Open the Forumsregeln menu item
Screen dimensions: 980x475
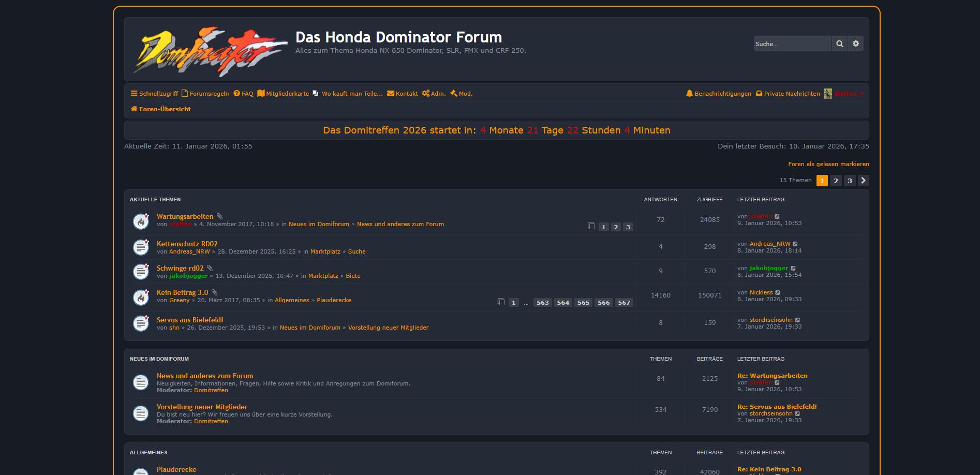pyautogui.click(x=205, y=94)
